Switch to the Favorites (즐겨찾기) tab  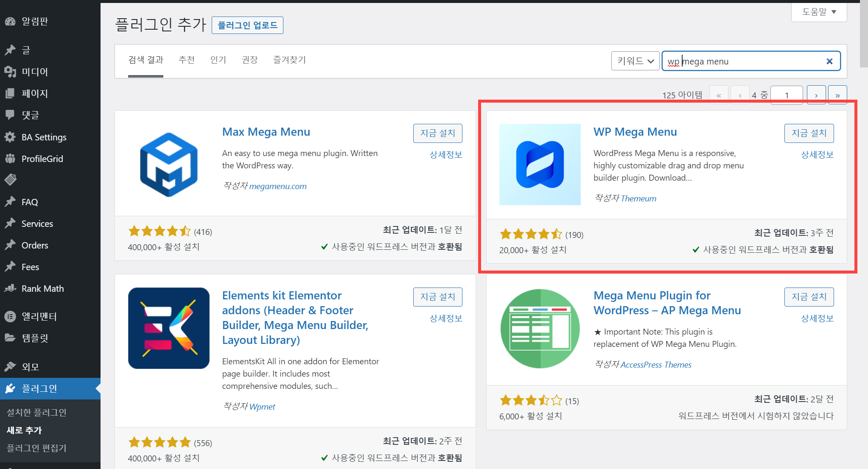pos(289,60)
